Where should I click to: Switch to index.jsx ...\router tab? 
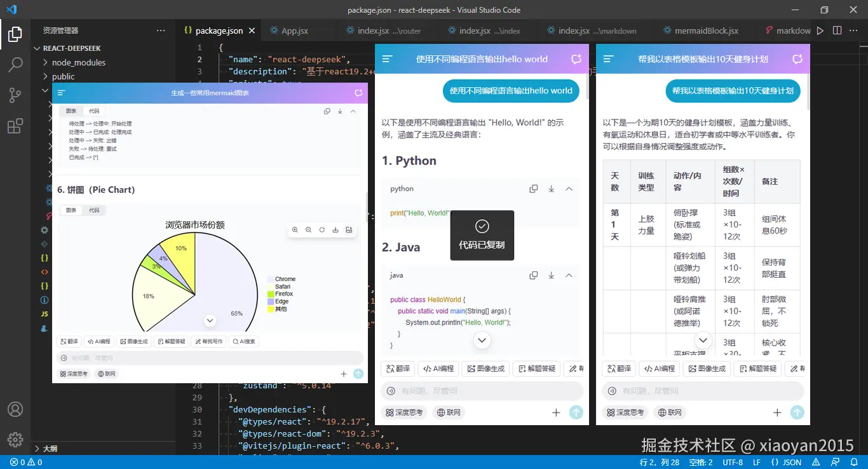point(388,31)
